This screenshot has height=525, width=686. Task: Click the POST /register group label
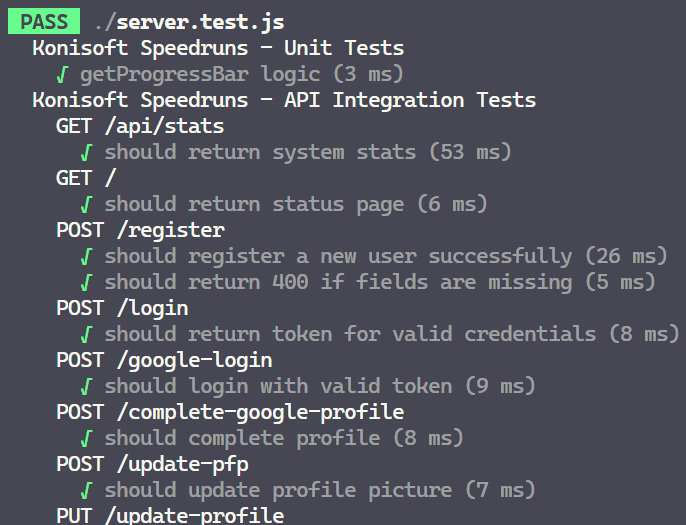coord(140,229)
